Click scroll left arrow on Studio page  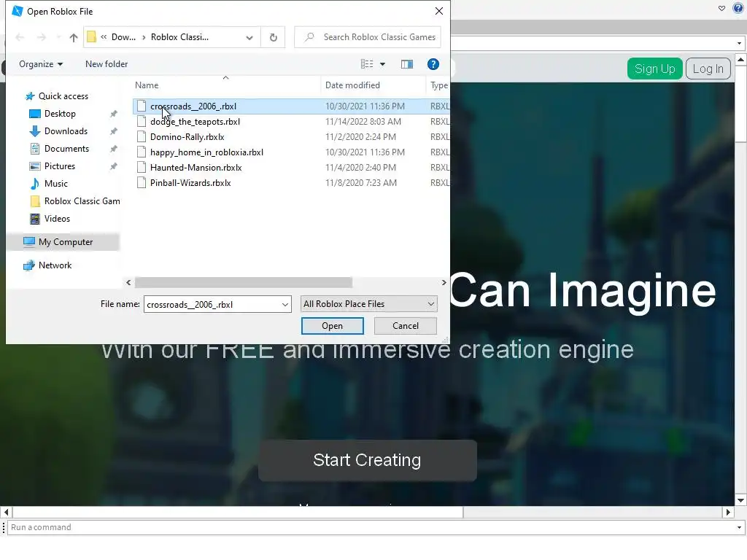pyautogui.click(x=6, y=513)
